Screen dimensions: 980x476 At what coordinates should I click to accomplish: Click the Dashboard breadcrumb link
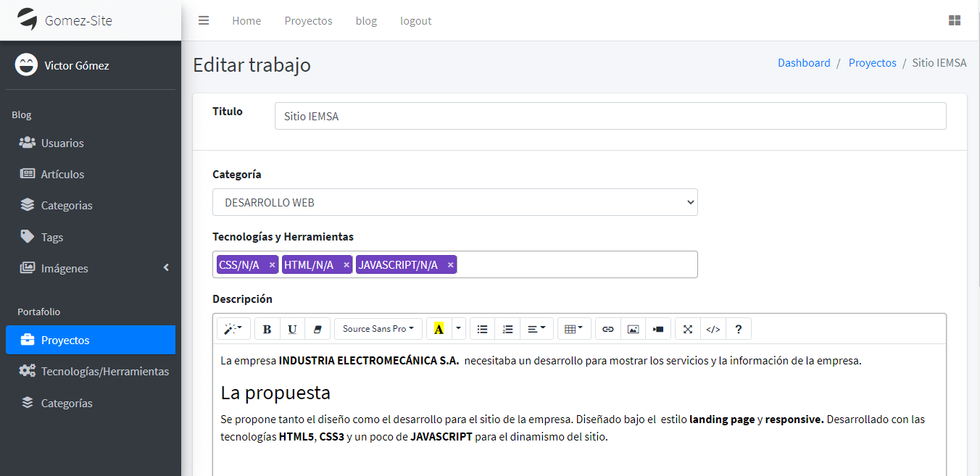tap(804, 63)
